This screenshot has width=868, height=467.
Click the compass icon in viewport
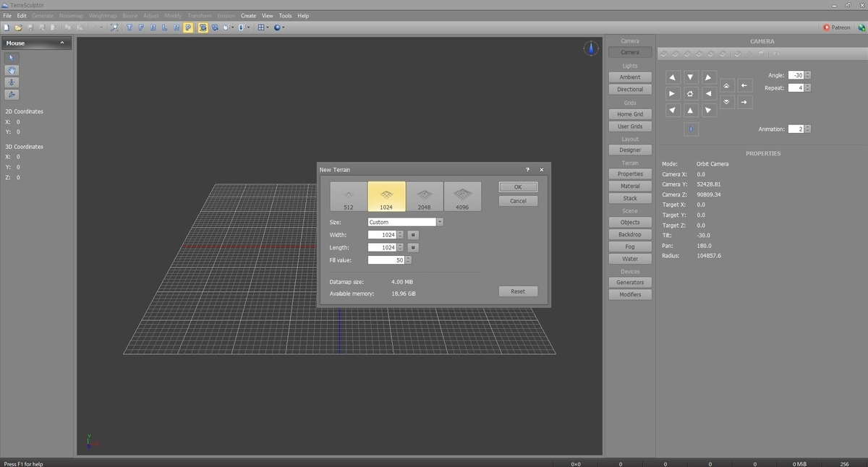coord(592,48)
